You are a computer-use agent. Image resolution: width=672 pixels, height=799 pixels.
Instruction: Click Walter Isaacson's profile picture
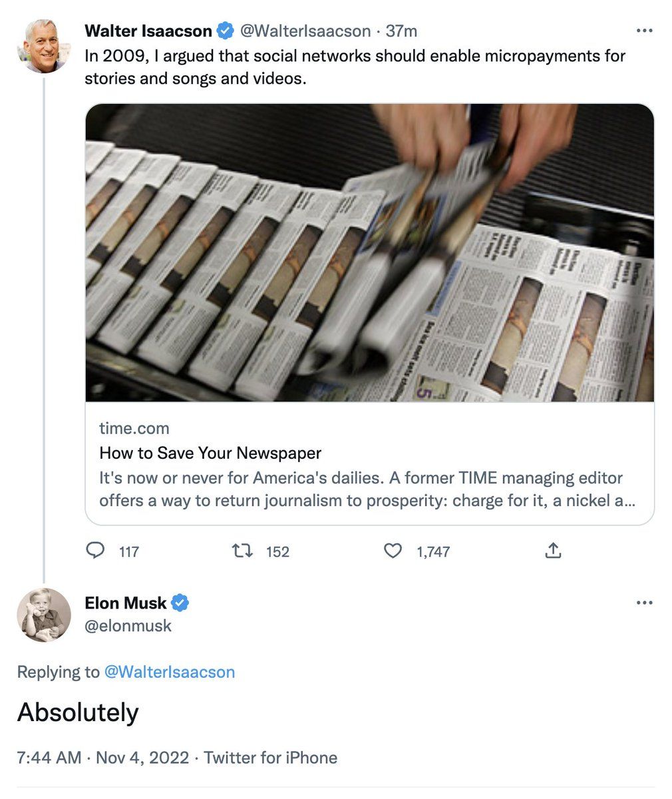pyautogui.click(x=44, y=46)
